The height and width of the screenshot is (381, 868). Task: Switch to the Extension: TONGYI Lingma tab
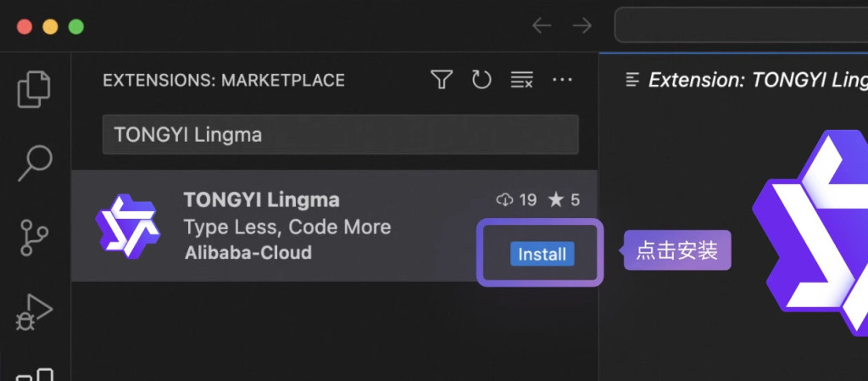click(x=746, y=80)
